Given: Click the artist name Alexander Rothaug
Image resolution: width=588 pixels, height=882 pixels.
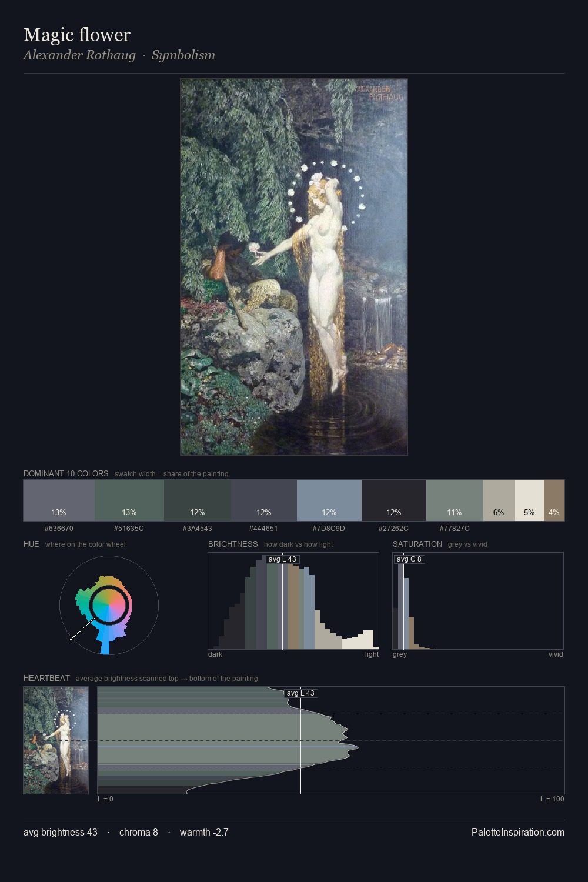Looking at the screenshot, I should point(79,55).
